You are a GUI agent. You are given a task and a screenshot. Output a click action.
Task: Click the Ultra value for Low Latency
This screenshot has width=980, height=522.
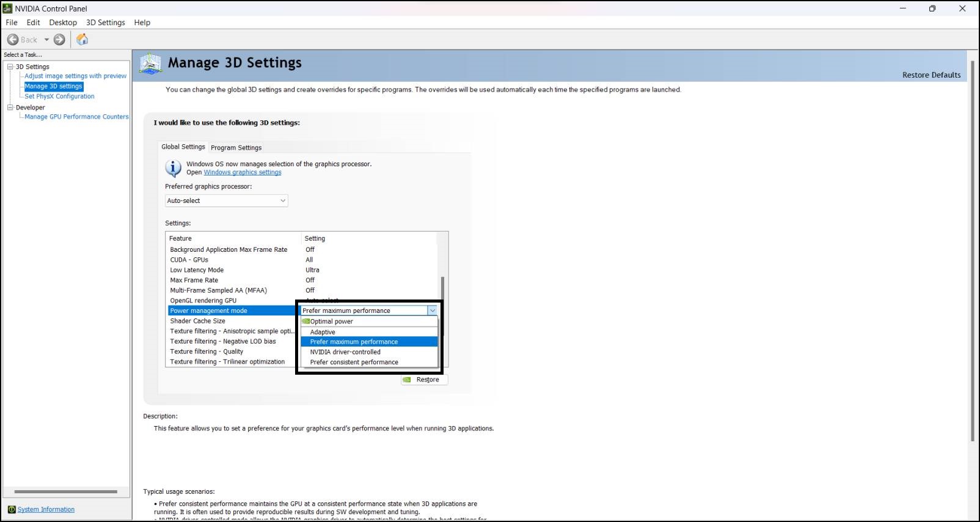312,270
